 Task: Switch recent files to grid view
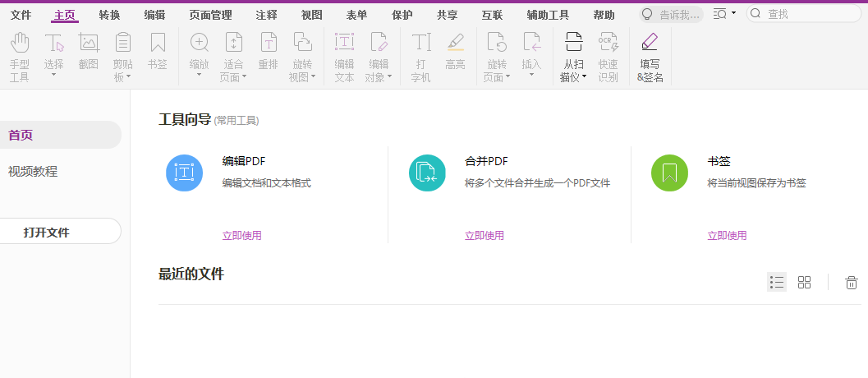click(x=804, y=282)
